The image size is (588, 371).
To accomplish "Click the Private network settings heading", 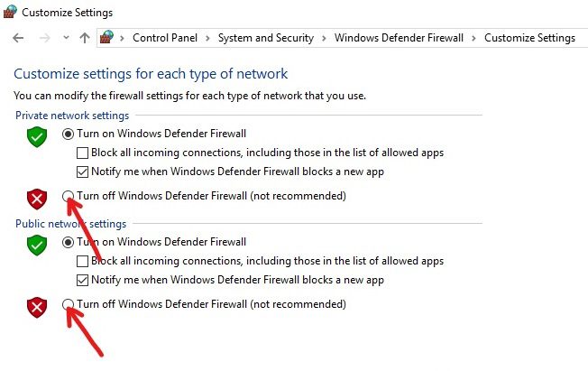I will coord(72,116).
